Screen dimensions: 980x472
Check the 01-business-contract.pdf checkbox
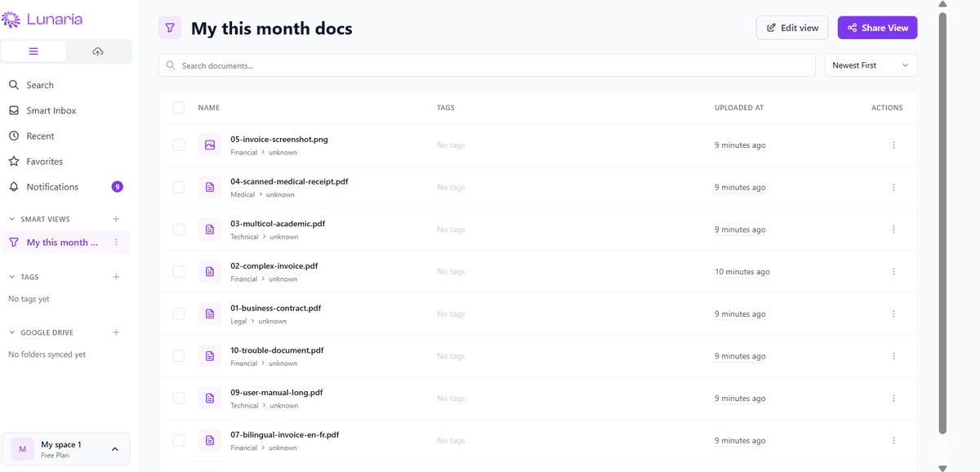179,314
